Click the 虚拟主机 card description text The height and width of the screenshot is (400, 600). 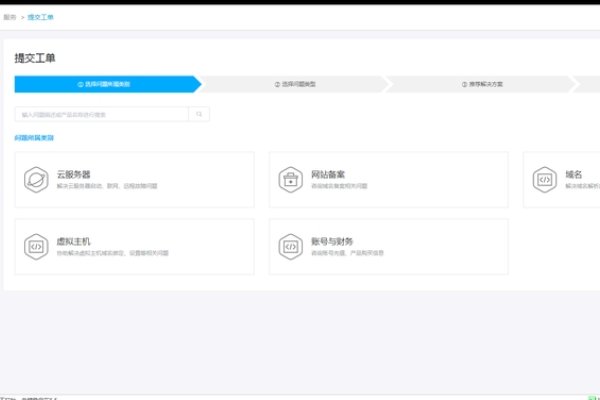click(112, 253)
